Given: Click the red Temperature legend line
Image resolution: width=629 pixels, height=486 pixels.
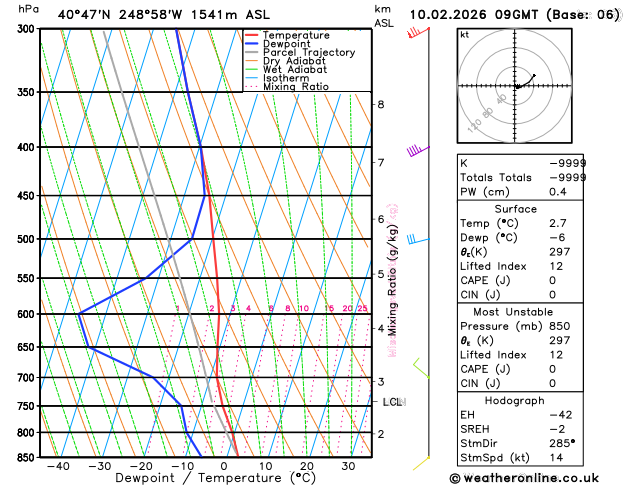Looking at the screenshot, I should tap(252, 35).
